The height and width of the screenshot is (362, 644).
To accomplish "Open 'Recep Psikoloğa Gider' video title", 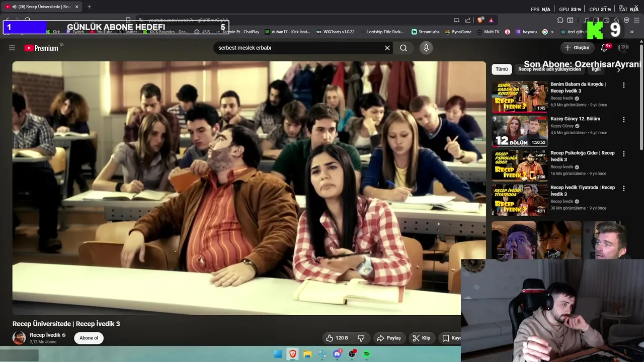I will (x=582, y=156).
